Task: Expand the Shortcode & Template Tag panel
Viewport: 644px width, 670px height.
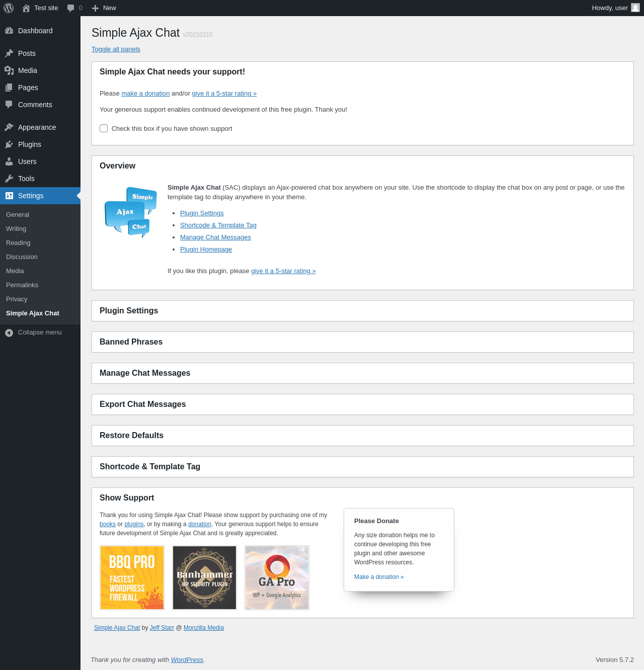Action: 363,467
